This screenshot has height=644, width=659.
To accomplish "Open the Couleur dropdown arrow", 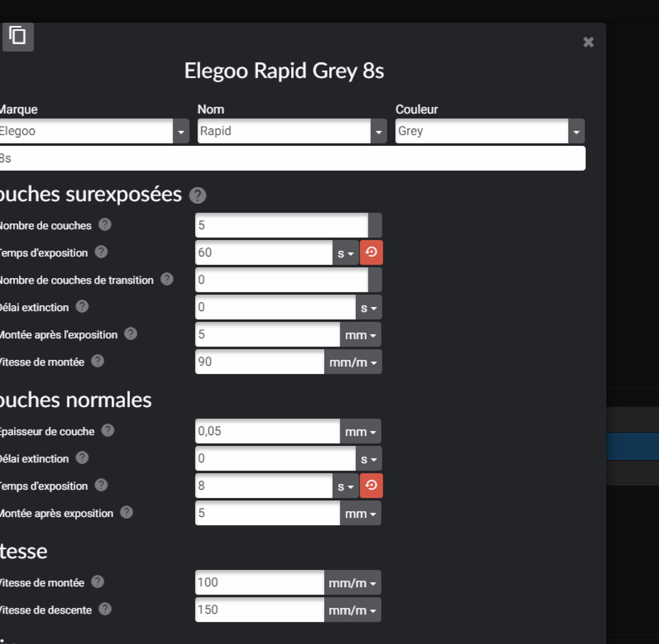I will coord(576,131).
